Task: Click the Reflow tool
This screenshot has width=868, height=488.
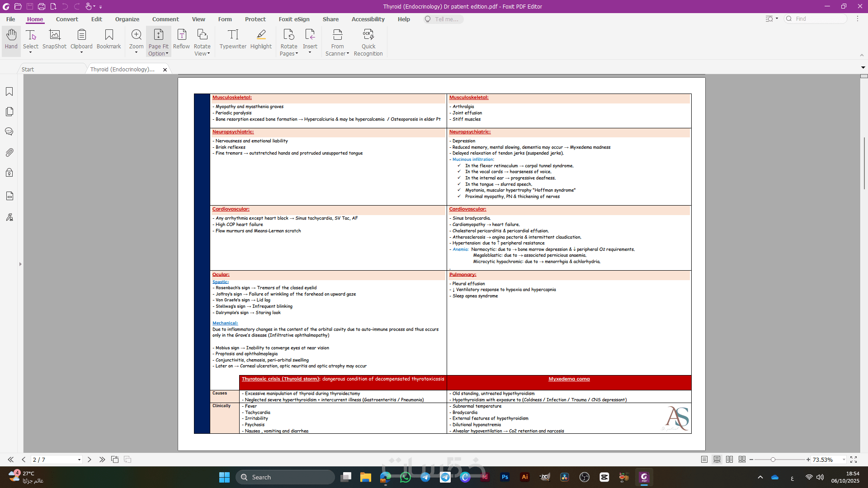Action: [x=181, y=40]
